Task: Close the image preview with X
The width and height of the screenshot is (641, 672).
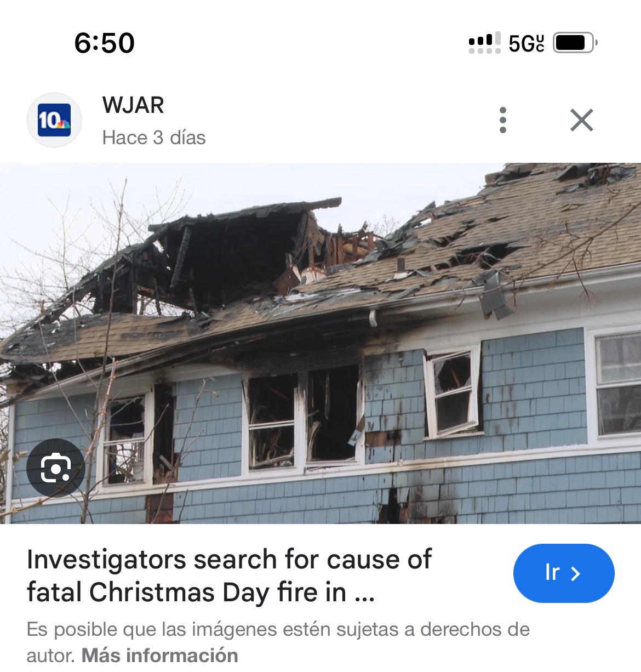Action: [x=581, y=120]
